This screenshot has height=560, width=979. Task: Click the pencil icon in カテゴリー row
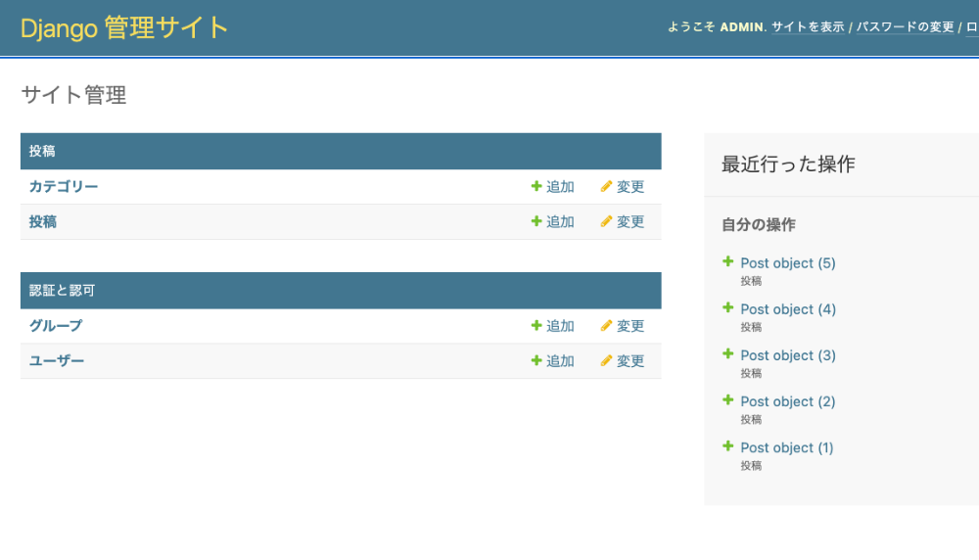pyautogui.click(x=606, y=186)
